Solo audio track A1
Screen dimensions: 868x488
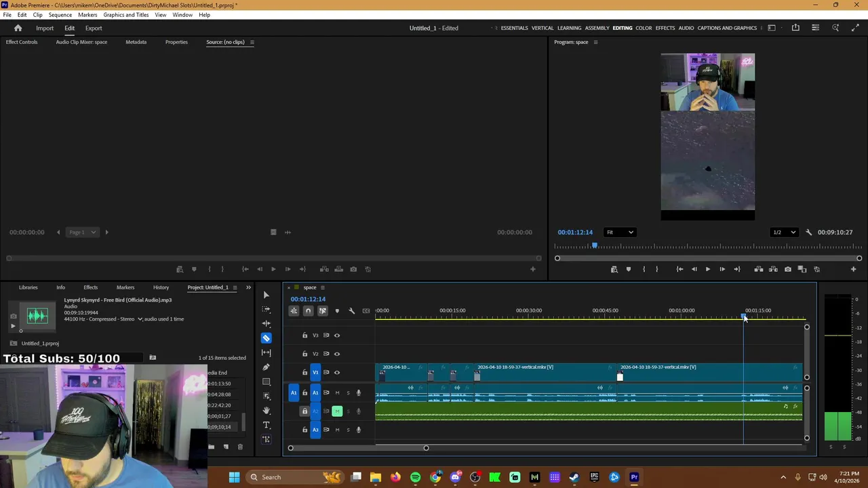click(x=349, y=393)
